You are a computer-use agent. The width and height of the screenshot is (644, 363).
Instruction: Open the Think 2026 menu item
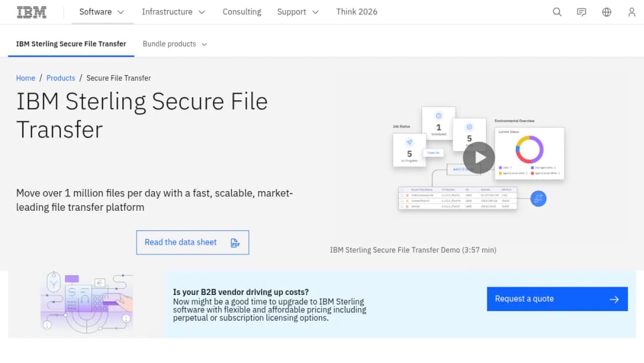coord(357,12)
